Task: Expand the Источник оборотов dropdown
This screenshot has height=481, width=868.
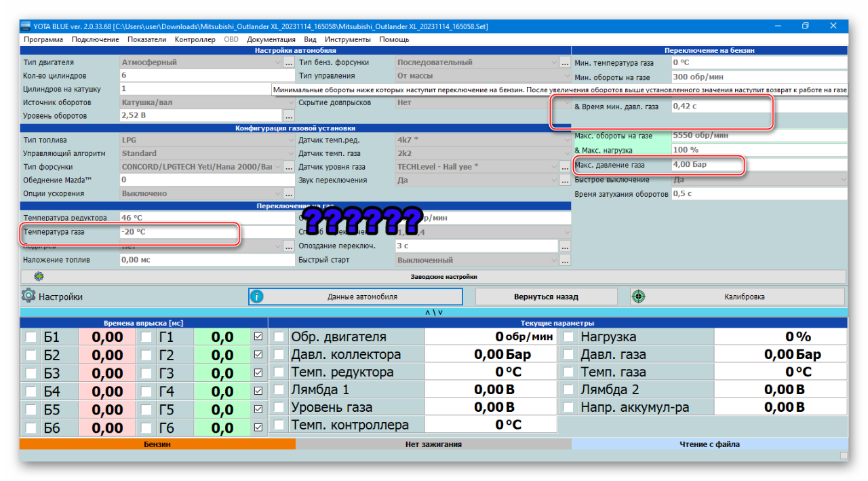Action: click(x=277, y=102)
